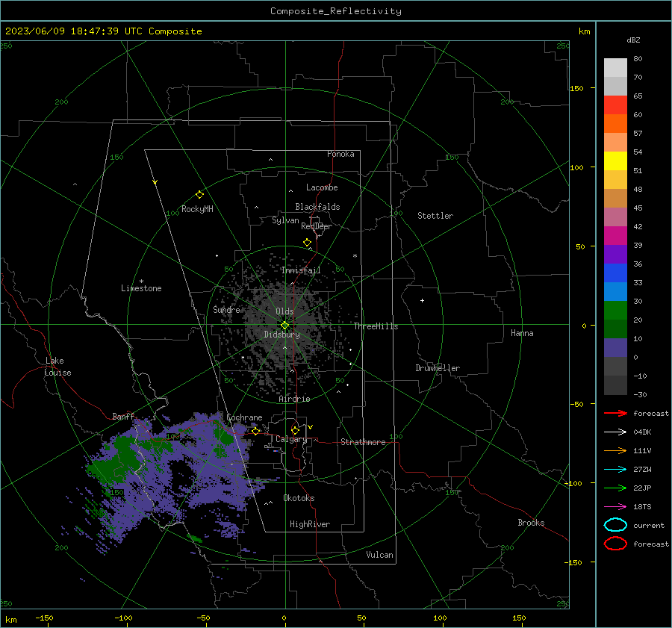
Task: Click the Lake Louise label
Action: pyautogui.click(x=57, y=367)
